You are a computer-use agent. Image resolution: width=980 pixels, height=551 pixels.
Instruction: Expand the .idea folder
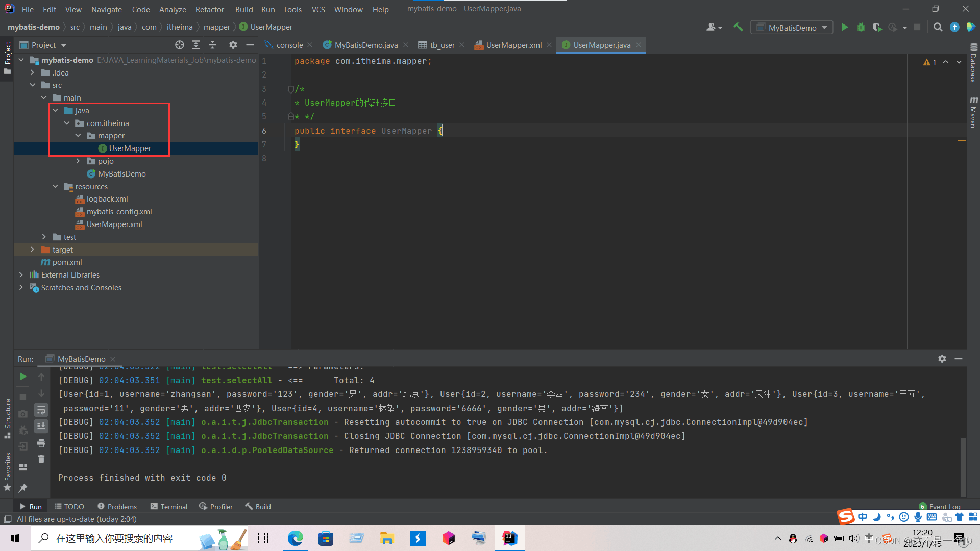pos(32,72)
